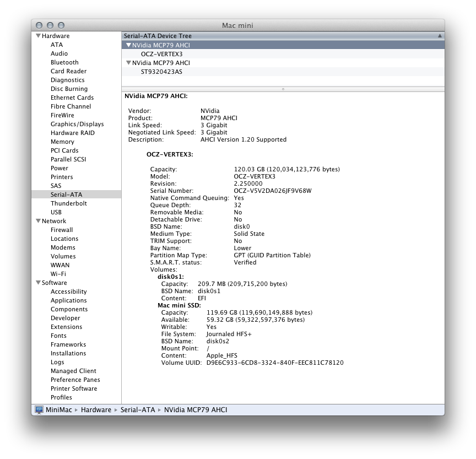Open Fonts under Software
The width and height of the screenshot is (476, 459).
(58, 336)
